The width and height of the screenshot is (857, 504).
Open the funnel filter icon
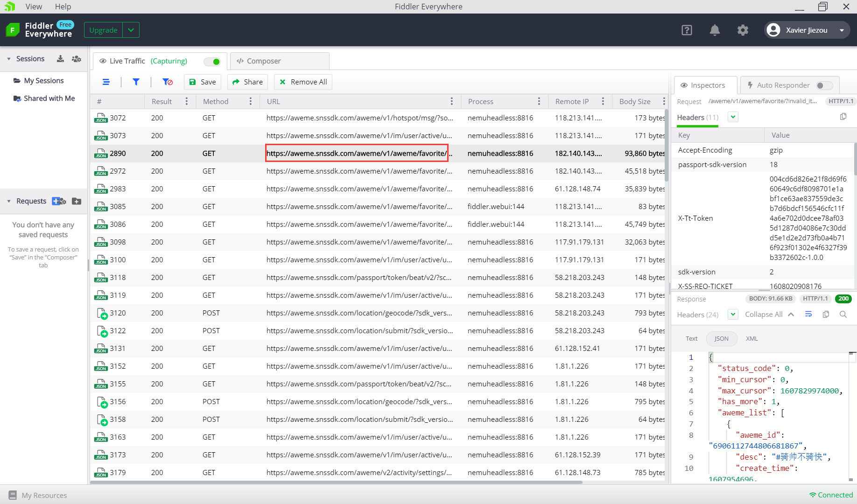click(x=136, y=82)
